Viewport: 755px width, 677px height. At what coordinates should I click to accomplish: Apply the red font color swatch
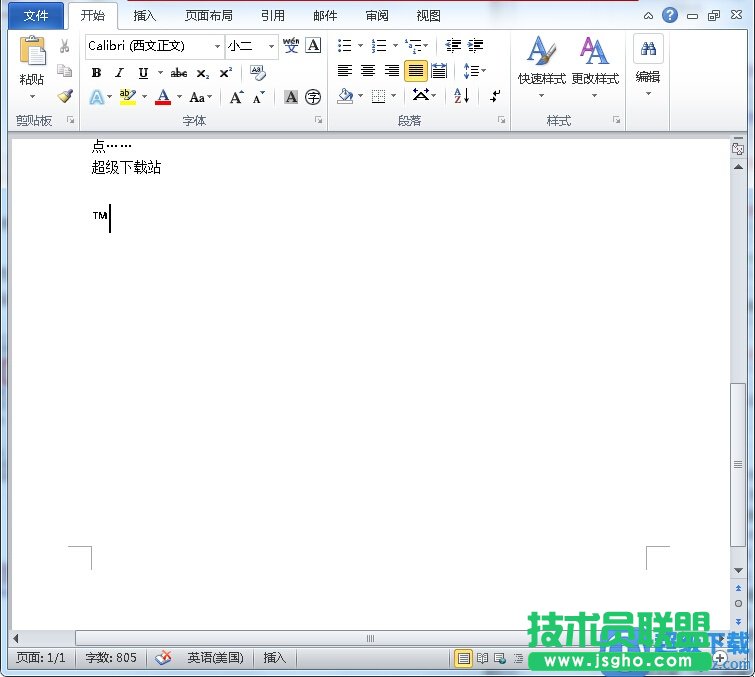(x=163, y=97)
